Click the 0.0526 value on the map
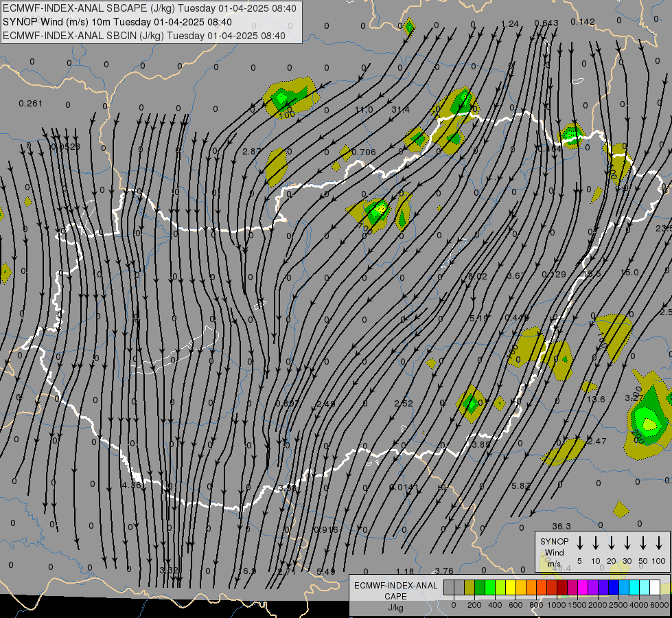The image size is (672, 618). coord(65,147)
